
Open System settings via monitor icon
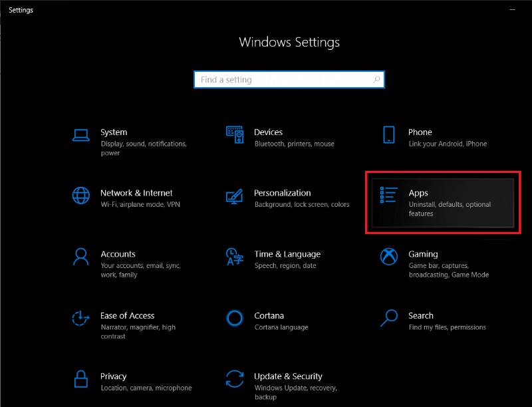pyautogui.click(x=80, y=134)
